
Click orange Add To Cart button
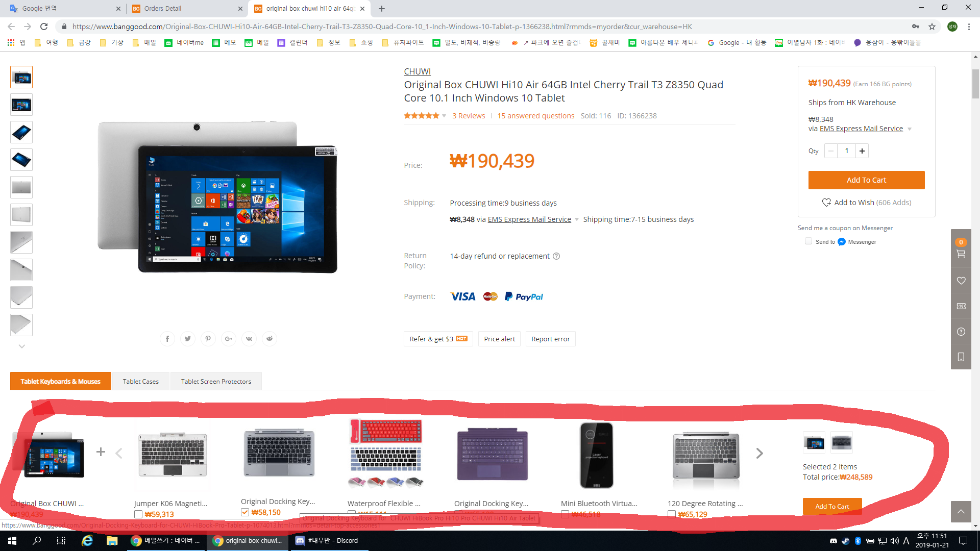coord(866,180)
